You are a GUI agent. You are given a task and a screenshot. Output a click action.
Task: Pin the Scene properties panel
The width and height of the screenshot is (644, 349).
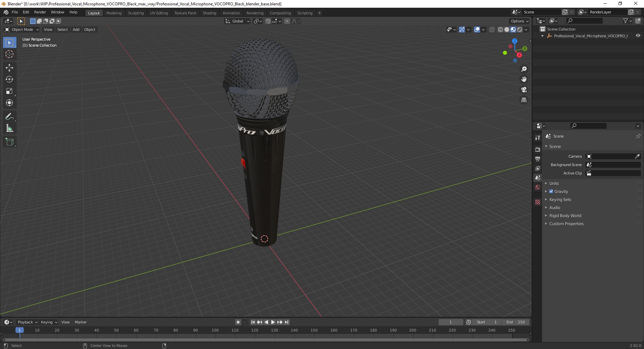pyautogui.click(x=638, y=136)
